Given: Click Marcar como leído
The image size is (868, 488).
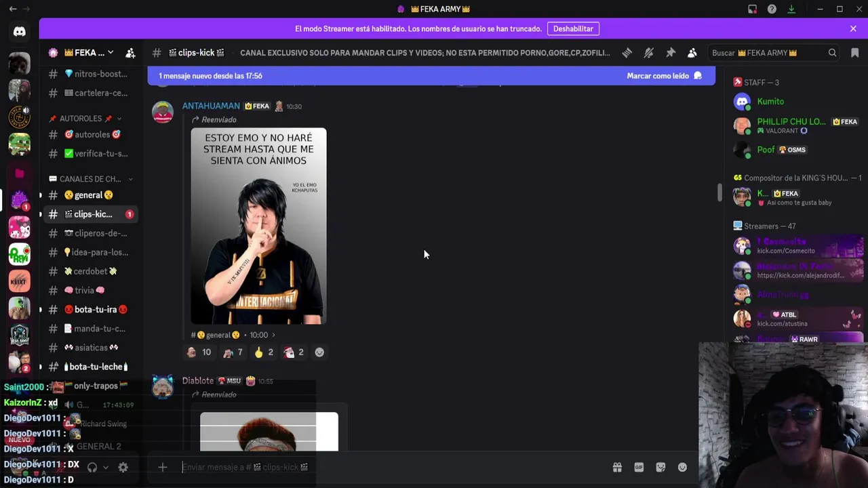Looking at the screenshot, I should [x=664, y=76].
